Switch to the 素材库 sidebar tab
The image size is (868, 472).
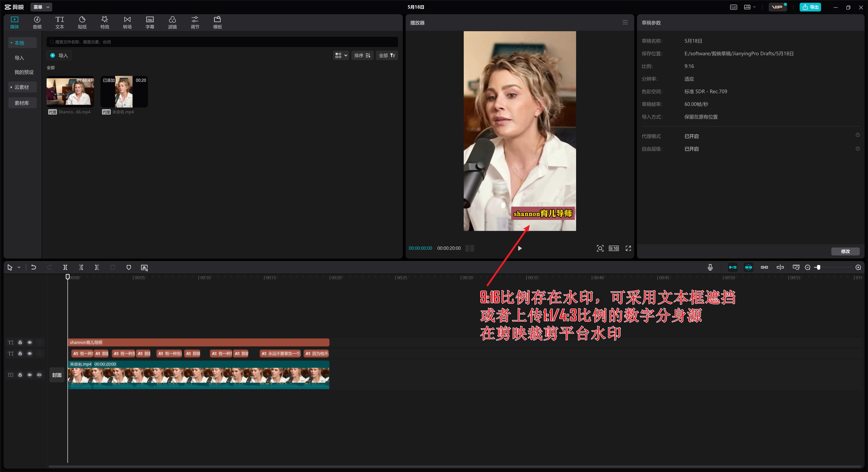pos(22,103)
